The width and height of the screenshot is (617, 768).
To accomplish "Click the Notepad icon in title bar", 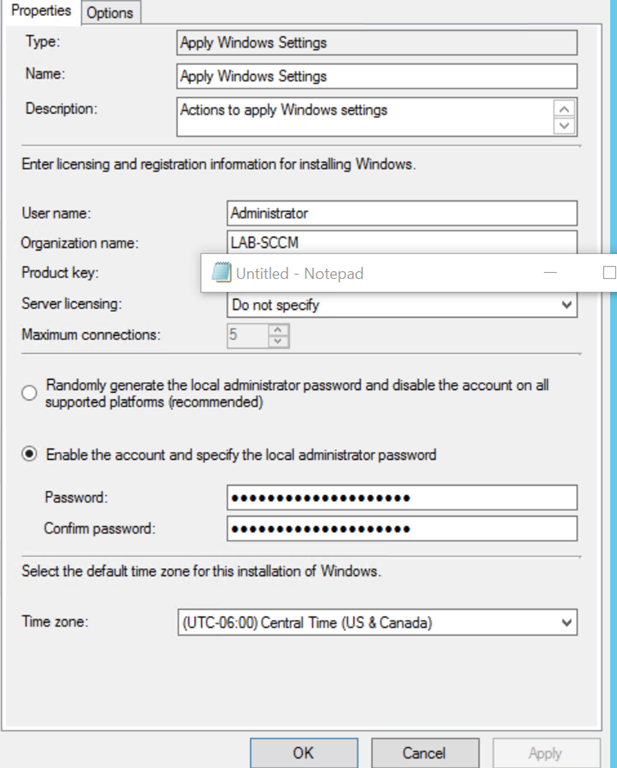I will coord(221,272).
